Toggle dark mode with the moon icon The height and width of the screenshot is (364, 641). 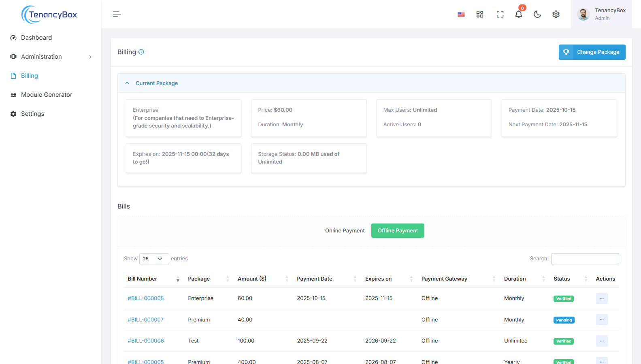tap(537, 14)
